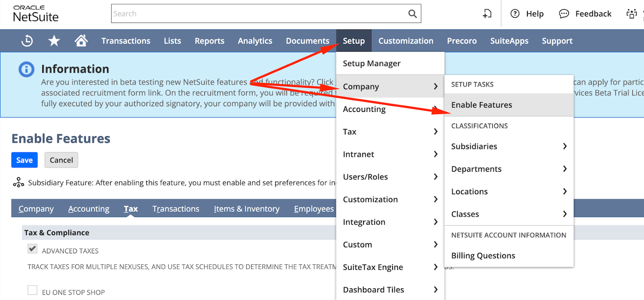
Task: Click the search magnifier icon
Action: (x=413, y=14)
